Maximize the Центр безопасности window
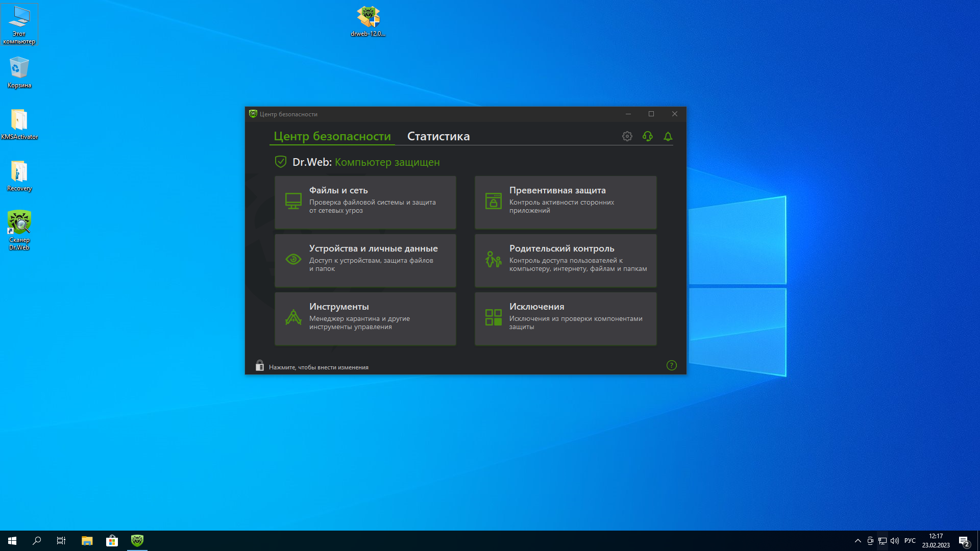 click(651, 114)
